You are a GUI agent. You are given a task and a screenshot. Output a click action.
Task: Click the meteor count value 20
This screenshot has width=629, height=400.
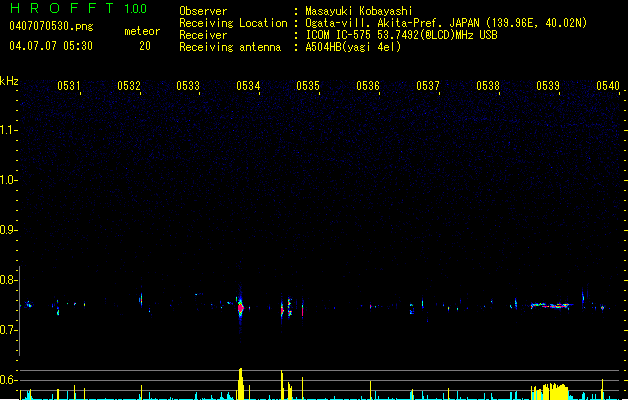(x=145, y=46)
